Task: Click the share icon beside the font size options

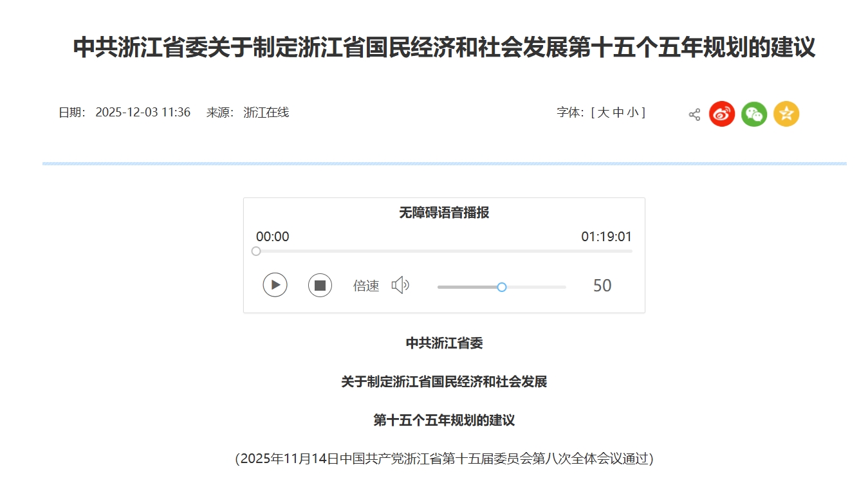Action: click(694, 114)
